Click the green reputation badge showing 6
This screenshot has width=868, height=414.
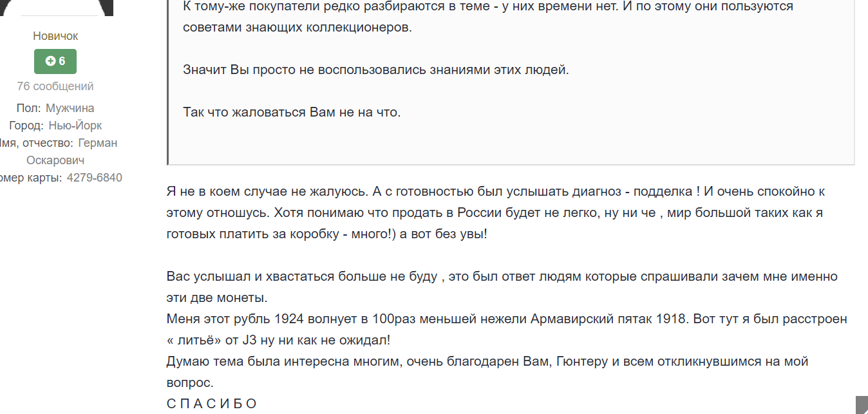[55, 61]
